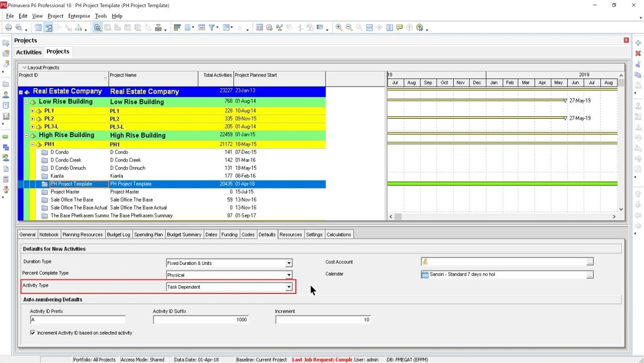Viewport: 644px width, 363px height.
Task: Open the Enterprise menu
Action: tap(79, 16)
